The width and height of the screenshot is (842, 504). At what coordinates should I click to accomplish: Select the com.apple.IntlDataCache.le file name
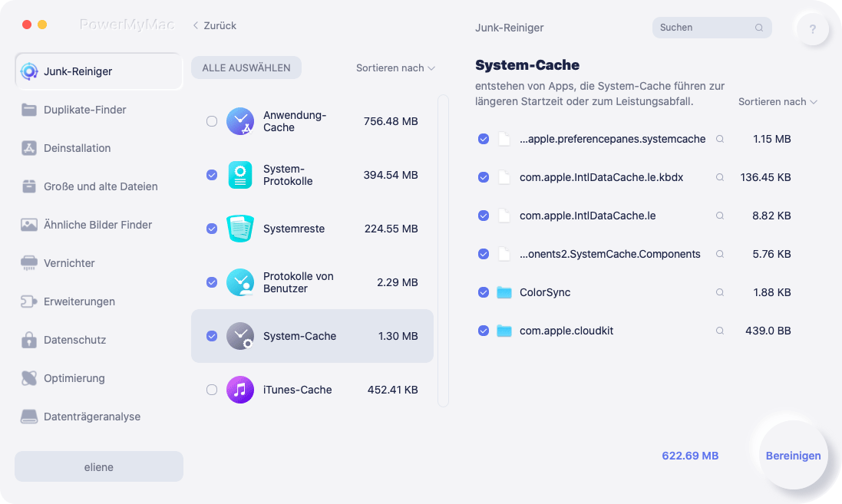[587, 216]
